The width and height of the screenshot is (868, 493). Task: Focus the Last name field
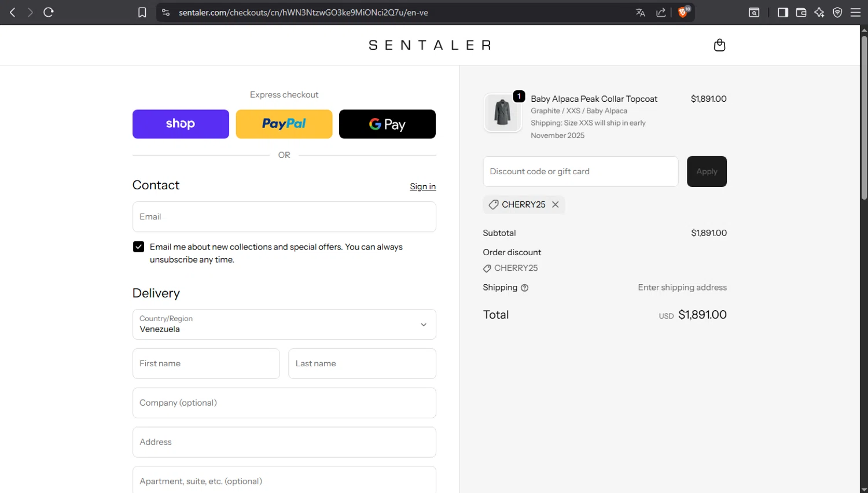coord(362,363)
